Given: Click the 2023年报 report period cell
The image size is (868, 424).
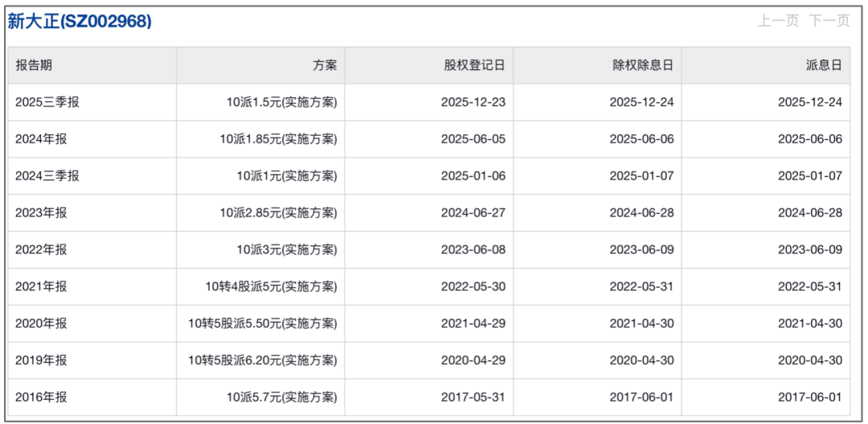Looking at the screenshot, I should 41,213.
